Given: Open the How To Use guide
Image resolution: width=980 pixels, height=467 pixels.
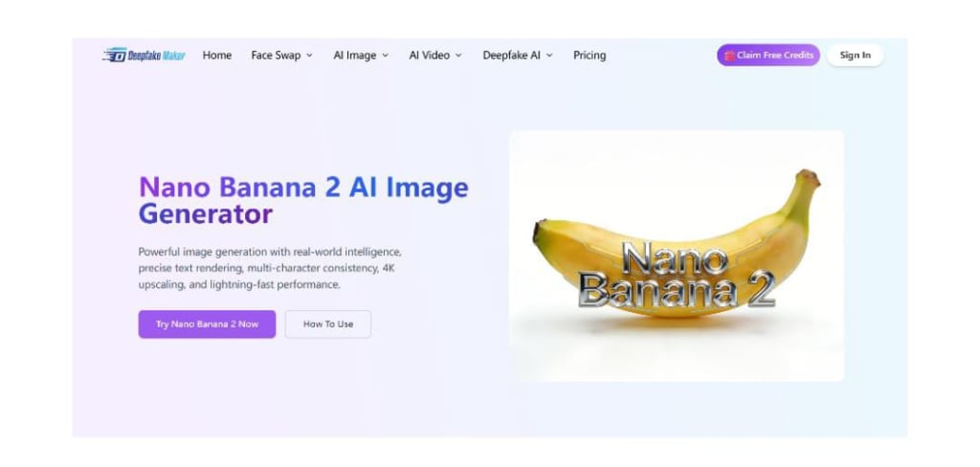Looking at the screenshot, I should (x=328, y=323).
